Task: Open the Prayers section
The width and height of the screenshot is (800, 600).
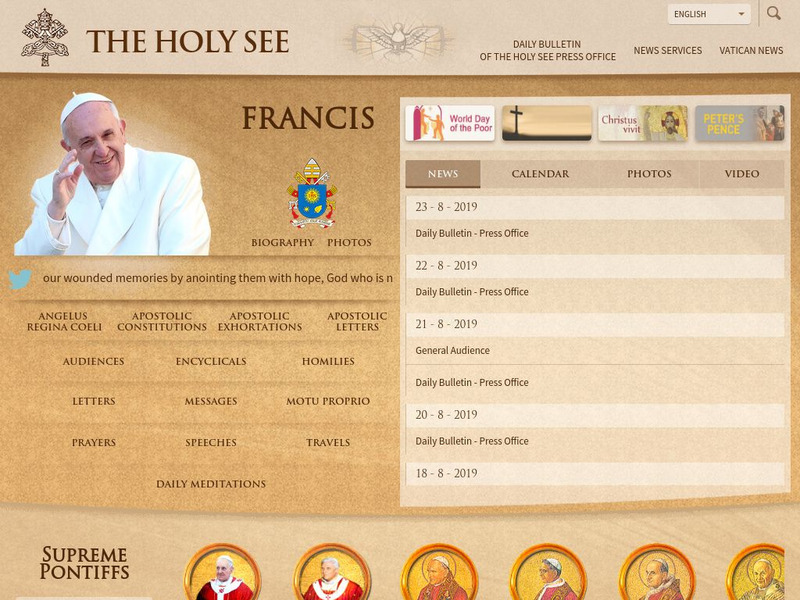Action: (x=93, y=442)
